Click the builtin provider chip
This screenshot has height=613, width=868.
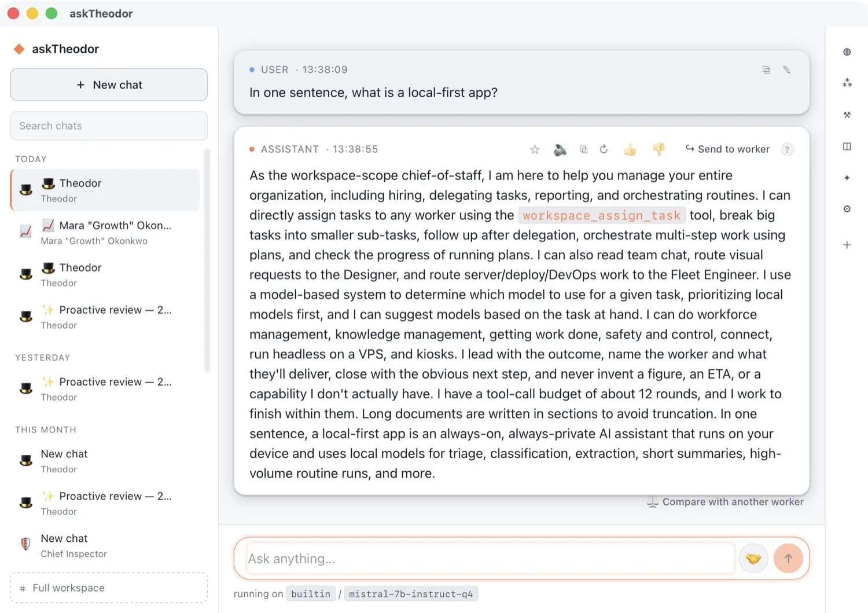click(x=311, y=594)
